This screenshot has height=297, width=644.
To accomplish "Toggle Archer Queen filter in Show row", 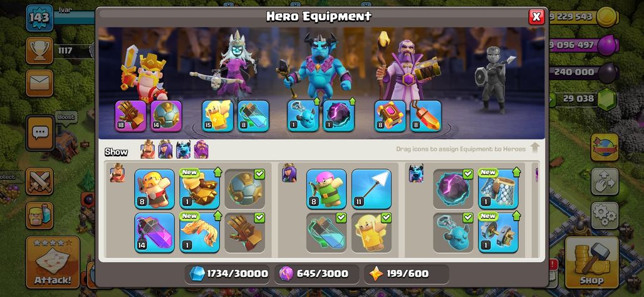I will [x=165, y=150].
